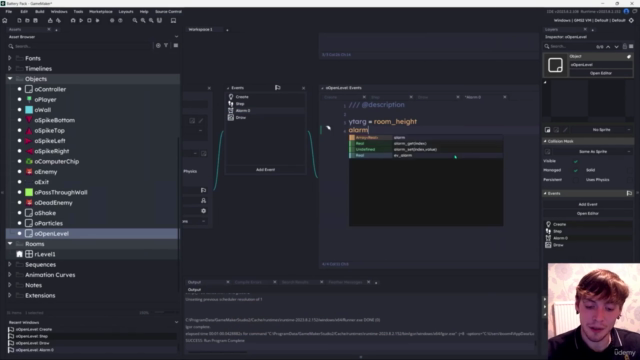This screenshot has width=640, height=360.
Task: Click the Run play toolbar icon
Action: pos(81,20)
